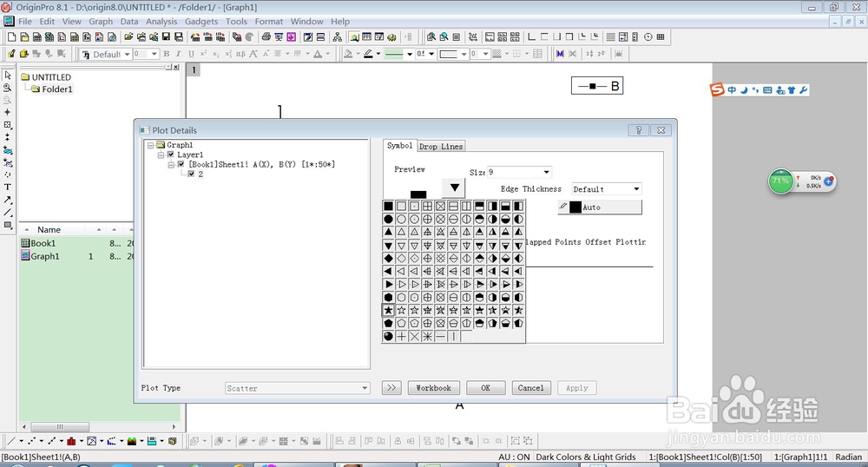Click the Project Explorer toolbar icon
The height and width of the screenshot is (467, 868).
point(354,37)
